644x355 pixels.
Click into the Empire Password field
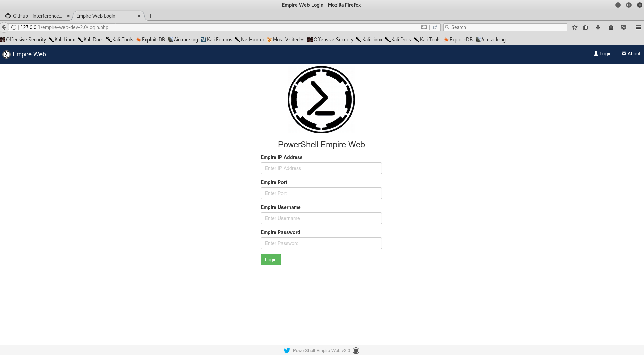pos(321,243)
